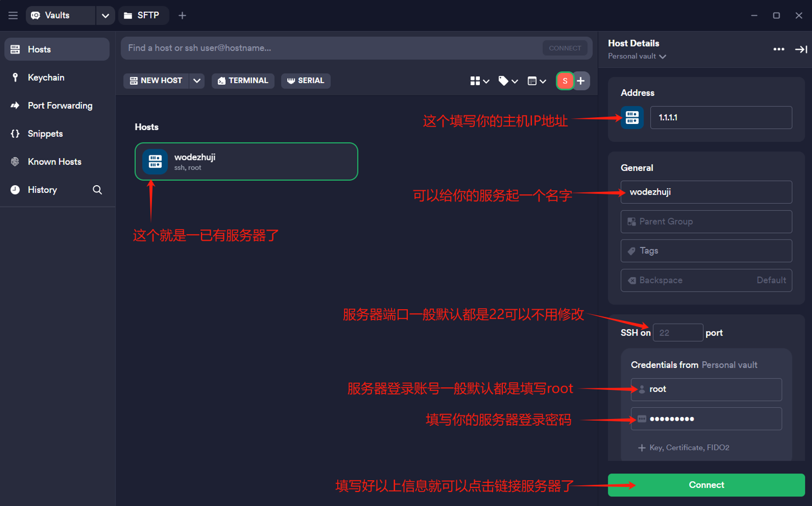Collapse the Host Details panel arrow

click(801, 49)
